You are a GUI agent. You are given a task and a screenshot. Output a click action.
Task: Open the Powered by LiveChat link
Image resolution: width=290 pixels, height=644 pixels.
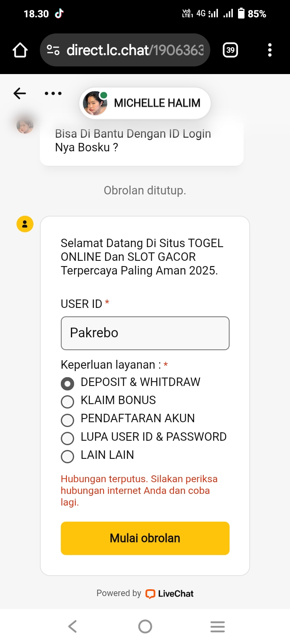click(169, 594)
